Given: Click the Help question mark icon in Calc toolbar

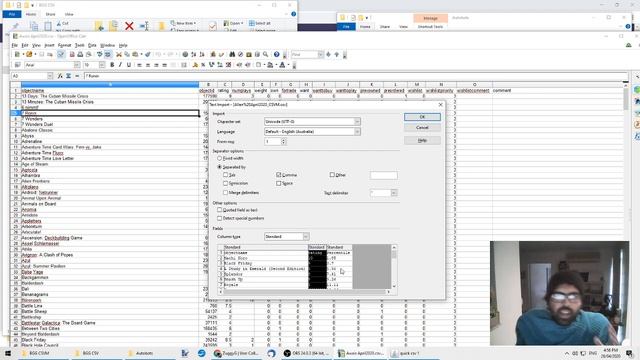Looking at the screenshot, I should coord(277,54).
